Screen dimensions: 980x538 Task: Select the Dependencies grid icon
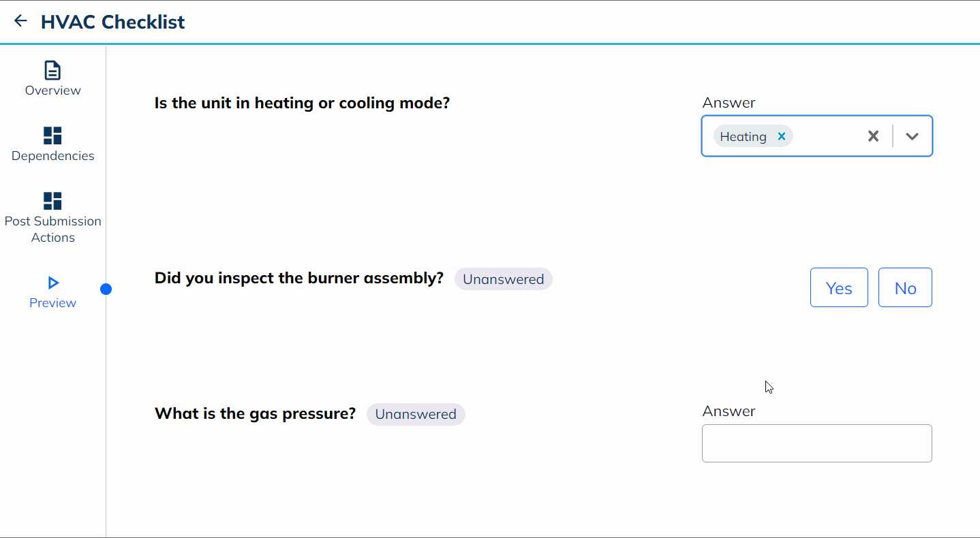52,136
